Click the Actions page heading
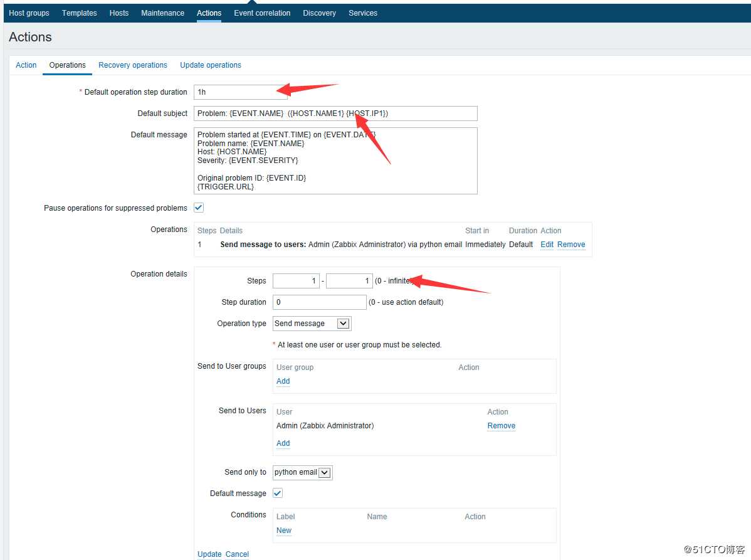 pyautogui.click(x=30, y=37)
